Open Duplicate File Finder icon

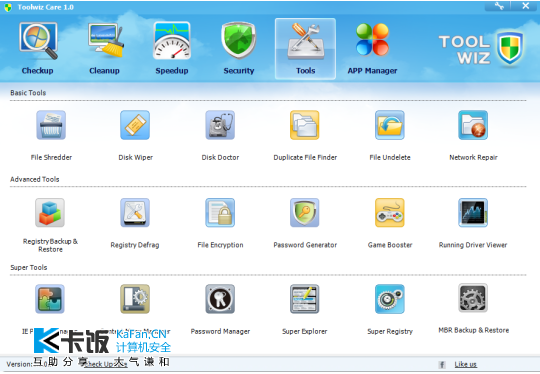[x=304, y=125]
